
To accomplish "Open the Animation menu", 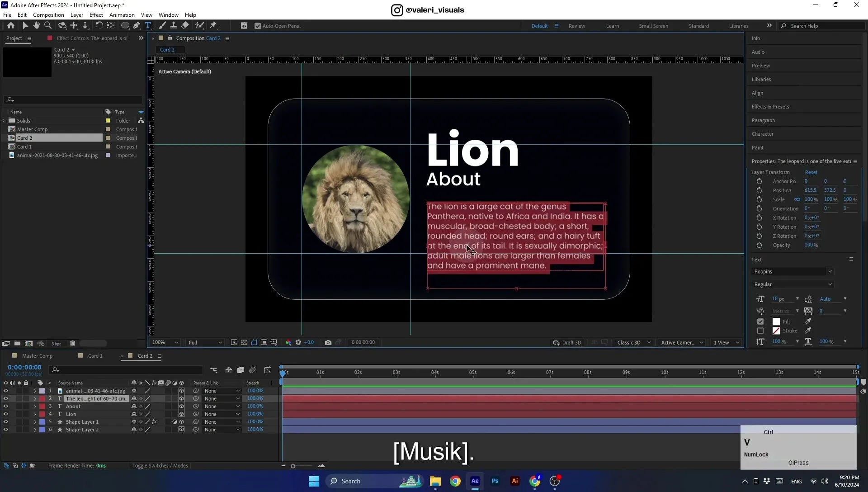I will [122, 15].
